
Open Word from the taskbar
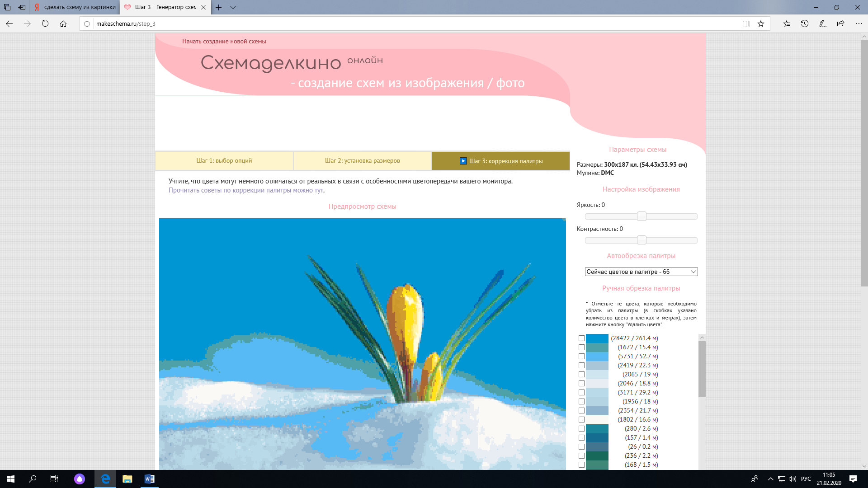point(149,479)
